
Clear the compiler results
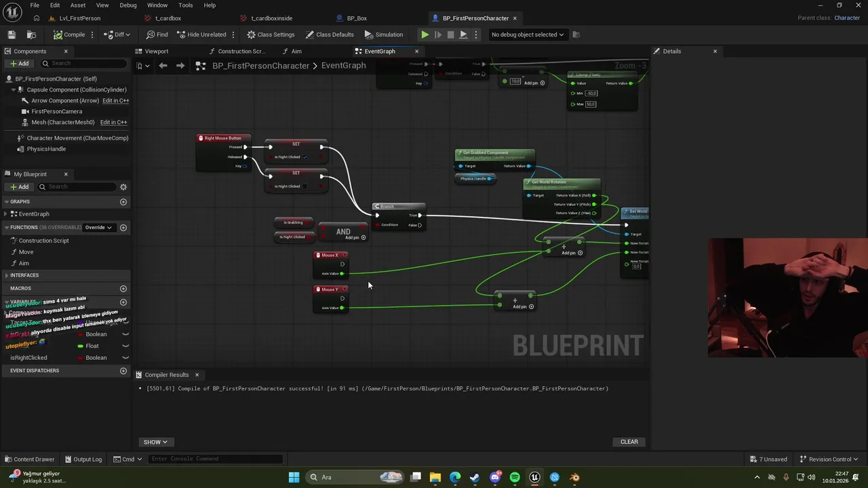pos(629,442)
